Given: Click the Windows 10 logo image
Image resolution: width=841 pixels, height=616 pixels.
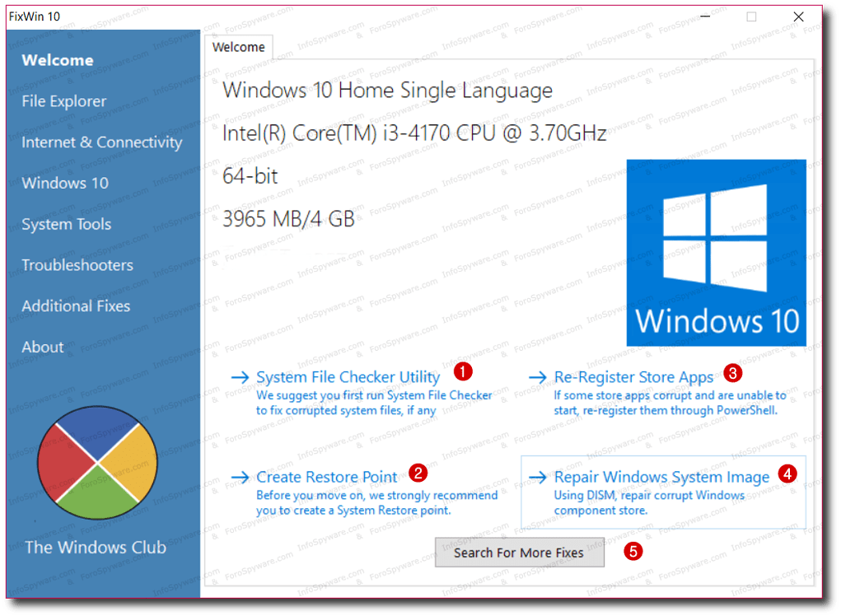Looking at the screenshot, I should pyautogui.click(x=716, y=253).
